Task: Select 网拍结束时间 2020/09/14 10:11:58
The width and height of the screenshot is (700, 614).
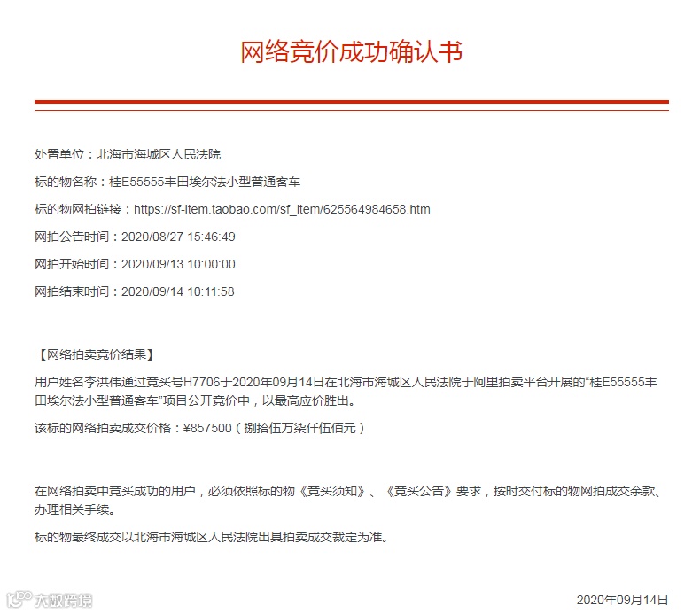Action: click(135, 292)
